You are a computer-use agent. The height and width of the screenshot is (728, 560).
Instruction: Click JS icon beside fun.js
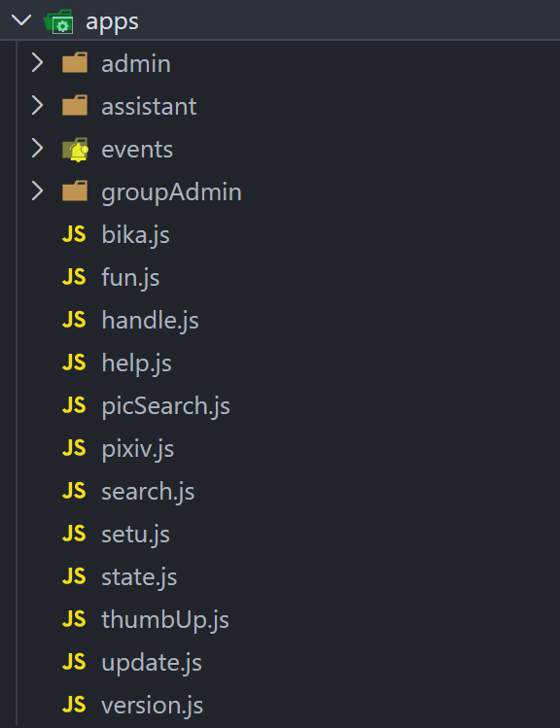coord(74,277)
